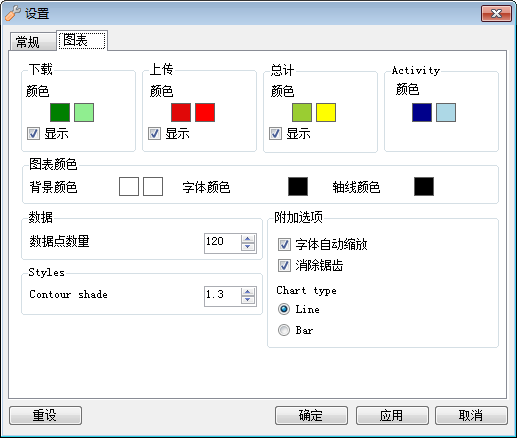
Task: Click first white background color swatch
Action: 129,186
